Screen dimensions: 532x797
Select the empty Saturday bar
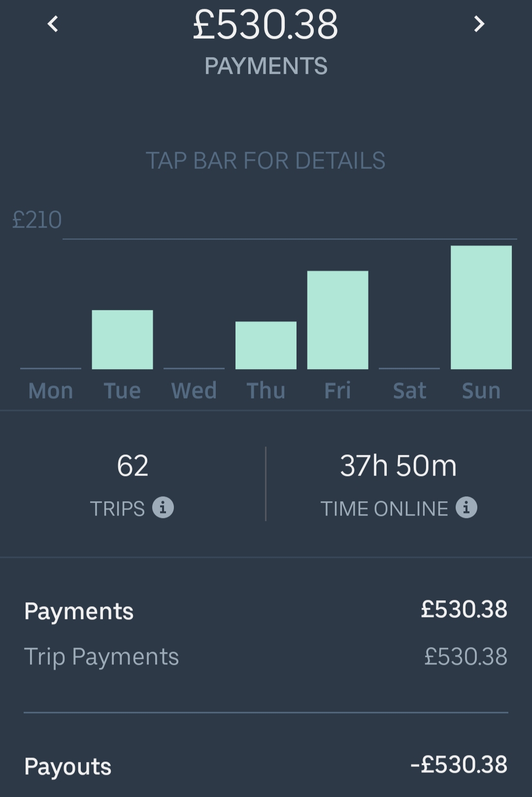click(x=409, y=368)
